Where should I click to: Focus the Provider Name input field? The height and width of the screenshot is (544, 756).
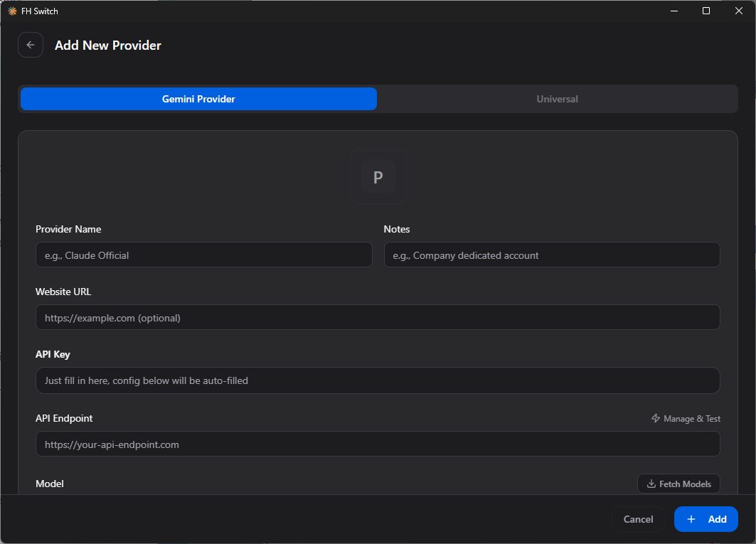204,255
